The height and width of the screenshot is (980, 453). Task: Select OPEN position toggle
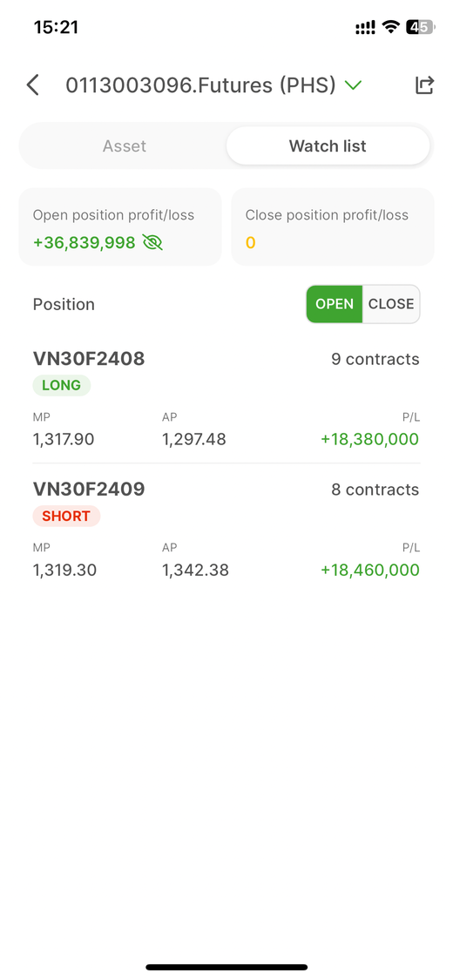[x=335, y=304]
